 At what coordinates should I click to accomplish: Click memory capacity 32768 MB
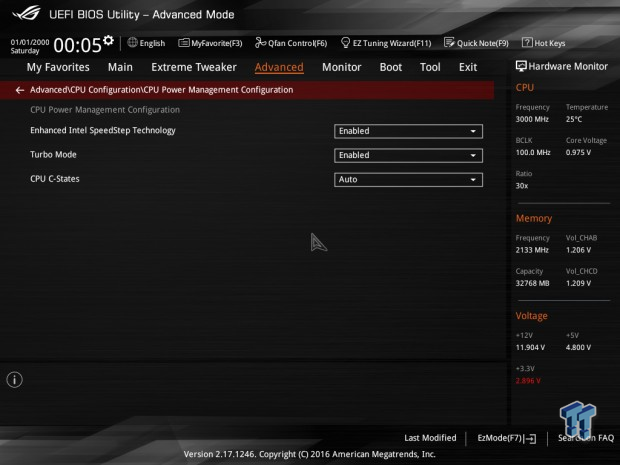pos(532,283)
